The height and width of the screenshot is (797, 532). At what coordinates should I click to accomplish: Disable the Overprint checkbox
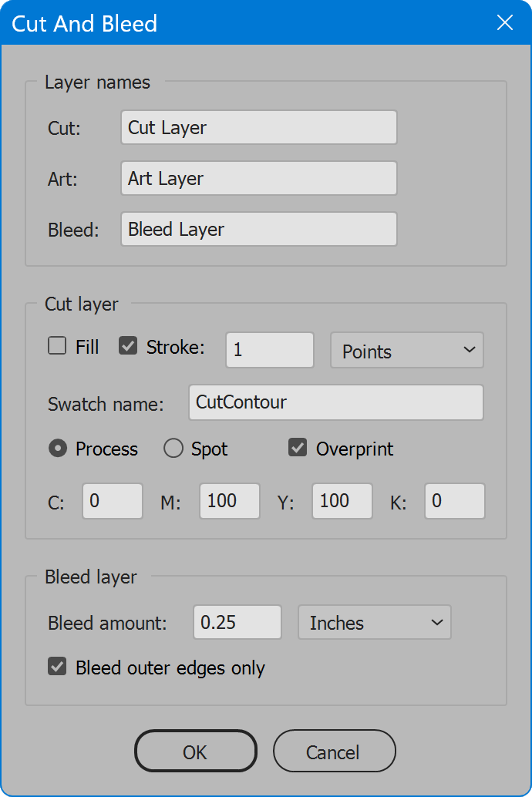click(x=298, y=447)
